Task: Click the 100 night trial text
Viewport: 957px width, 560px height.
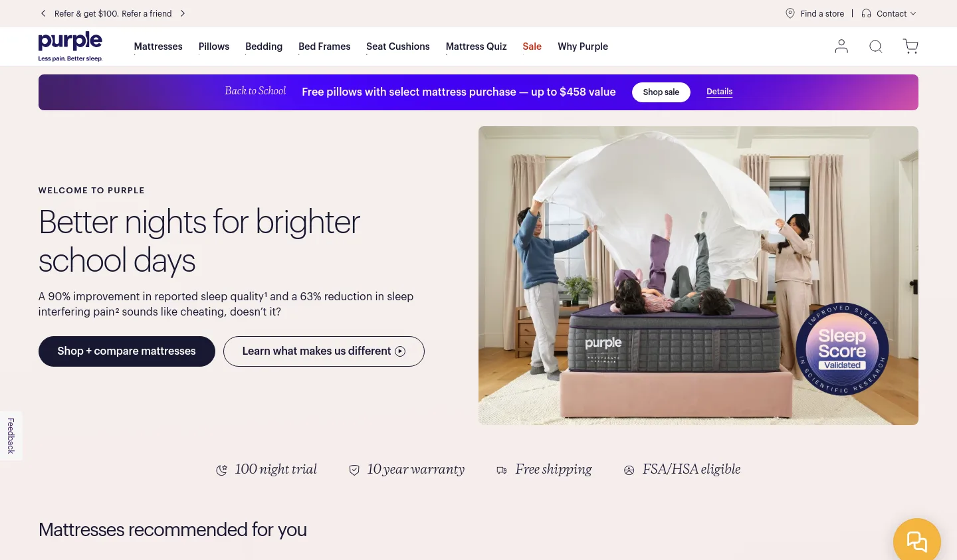Action: click(x=276, y=470)
